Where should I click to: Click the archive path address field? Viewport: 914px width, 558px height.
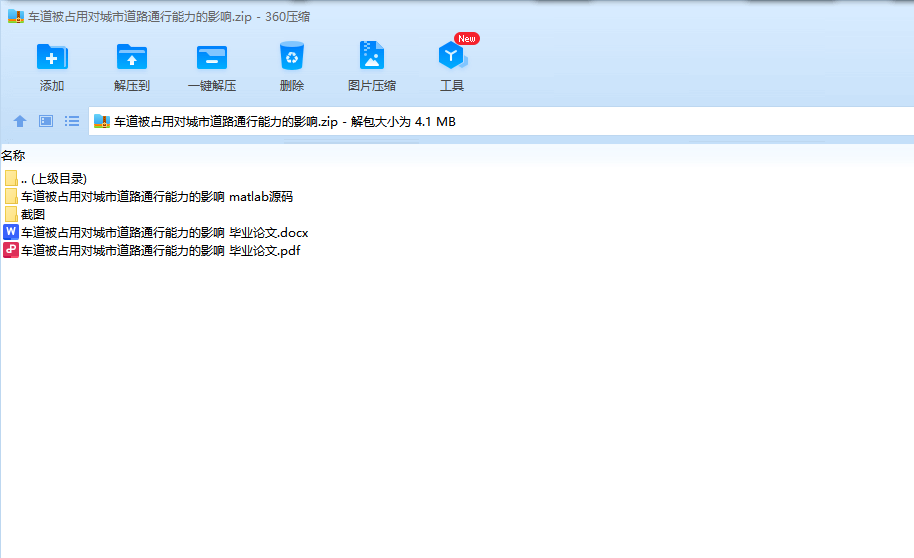(501, 121)
